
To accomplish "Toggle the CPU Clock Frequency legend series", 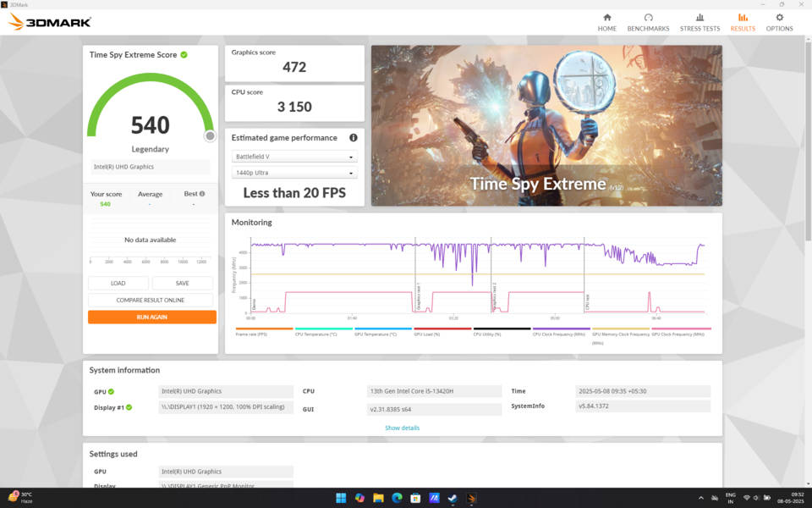I will point(562,332).
